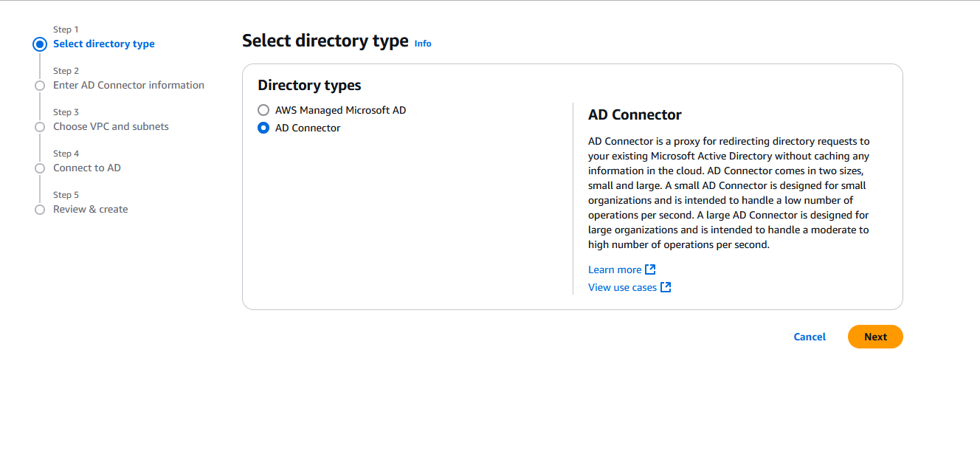Screen dimensions: 980x457
Task: Open the Info link beside the page title
Action: click(423, 44)
